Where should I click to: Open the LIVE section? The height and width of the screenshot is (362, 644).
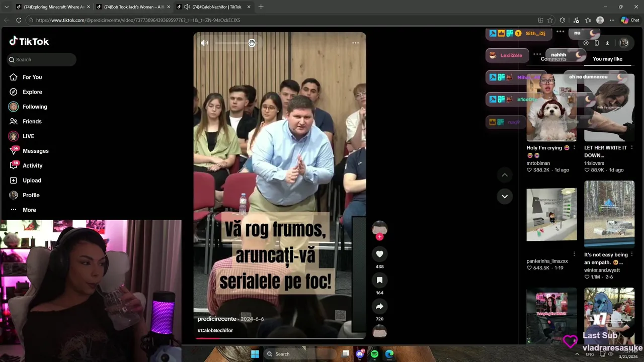[22, 136]
